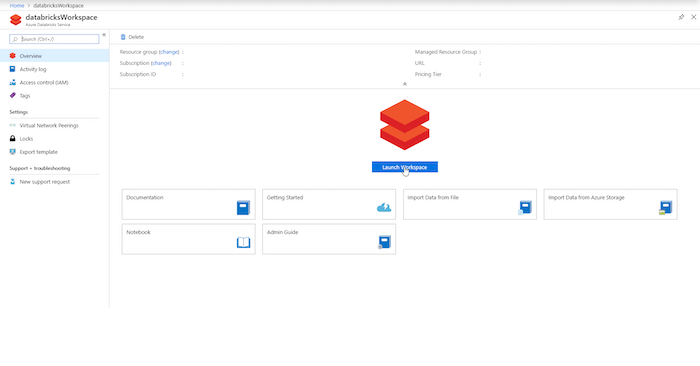Open Import Data from File card
Viewport: 700px width, 366px height.
pos(470,204)
